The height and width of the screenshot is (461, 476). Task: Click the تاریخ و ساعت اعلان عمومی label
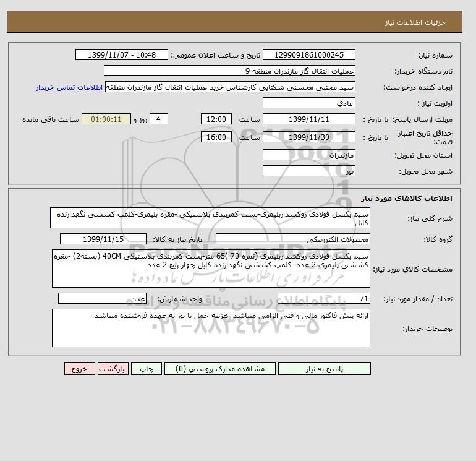216,55
